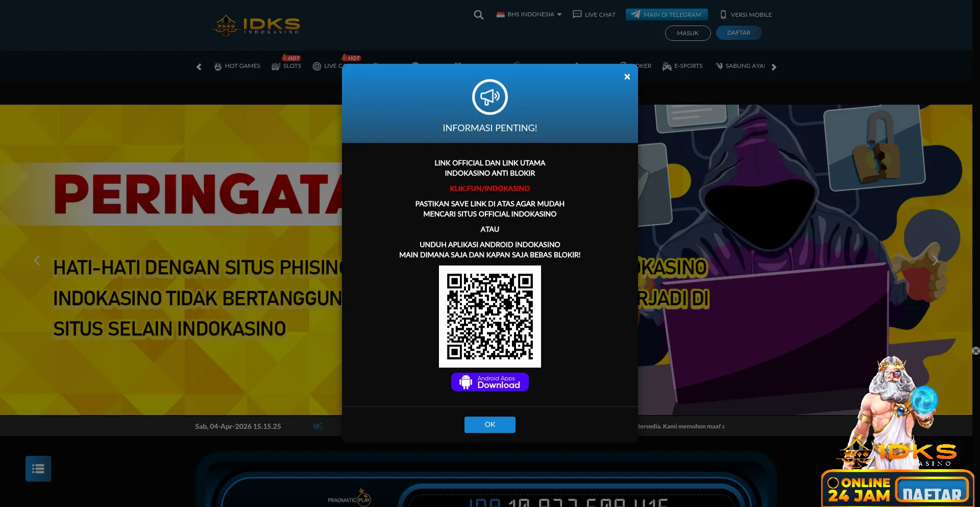The height and width of the screenshot is (507, 980).
Task: Open the Hot Games menu
Action: click(237, 66)
